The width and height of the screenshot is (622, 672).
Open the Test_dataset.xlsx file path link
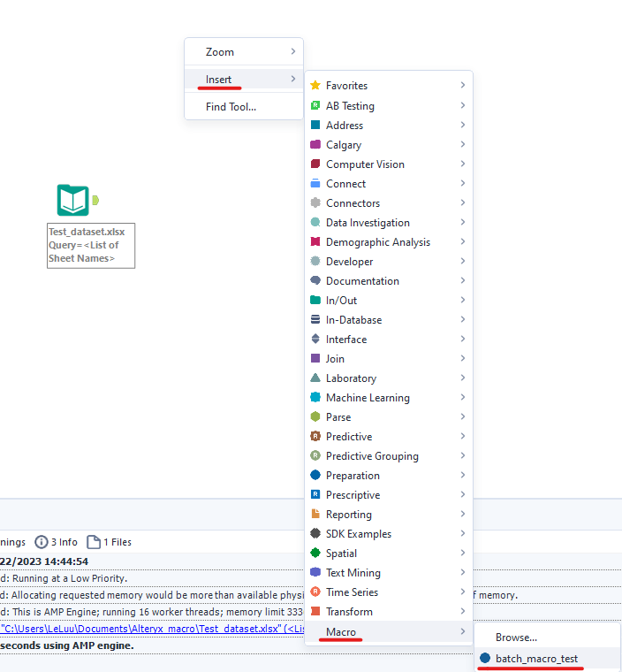tap(152, 629)
